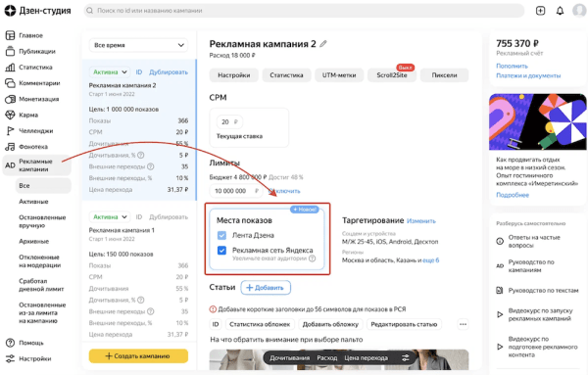588x375 pixels.
Task: Switch to the Scroll2Site tab
Action: click(x=391, y=75)
